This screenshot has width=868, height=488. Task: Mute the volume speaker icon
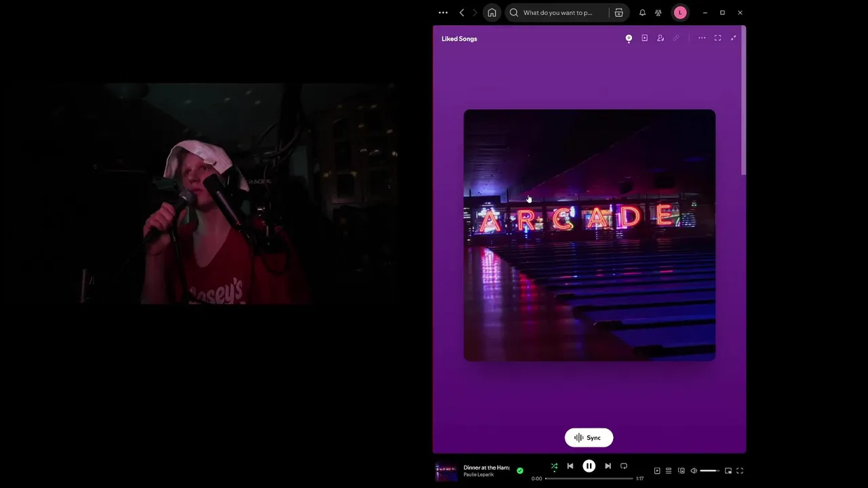694,471
